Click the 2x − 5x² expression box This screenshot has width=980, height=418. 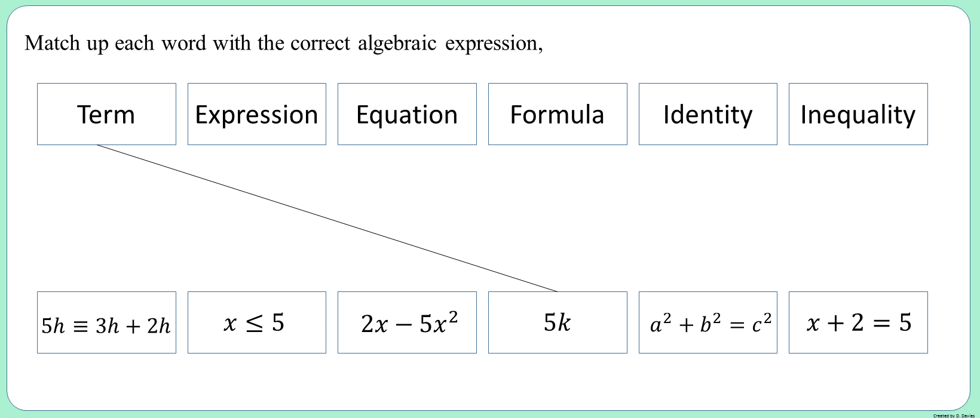tap(407, 322)
